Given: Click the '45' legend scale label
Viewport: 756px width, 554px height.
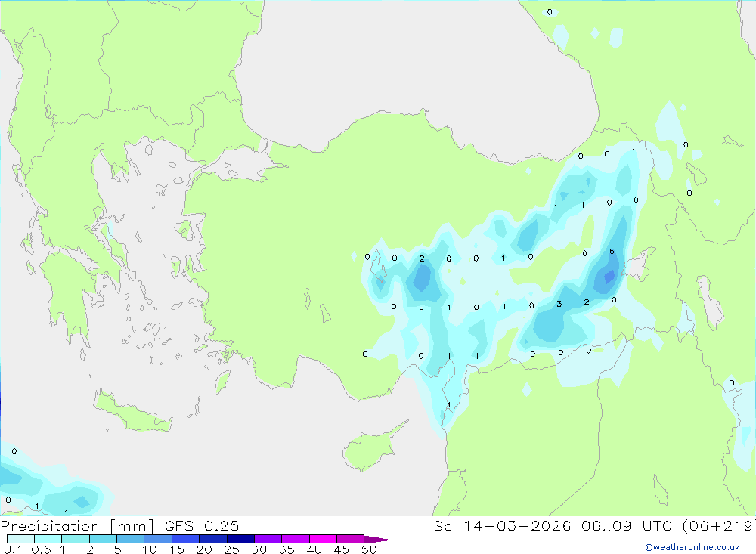Looking at the screenshot, I should (342, 549).
